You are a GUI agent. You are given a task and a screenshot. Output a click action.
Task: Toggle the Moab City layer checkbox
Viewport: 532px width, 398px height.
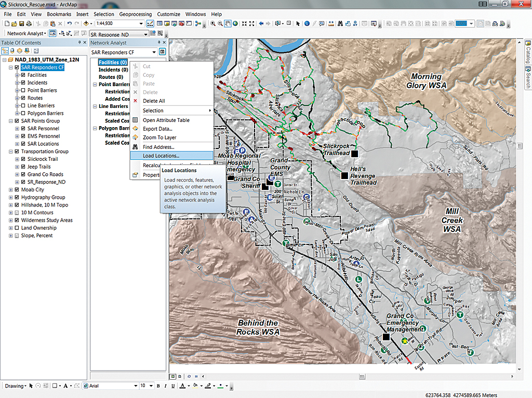(x=17, y=189)
